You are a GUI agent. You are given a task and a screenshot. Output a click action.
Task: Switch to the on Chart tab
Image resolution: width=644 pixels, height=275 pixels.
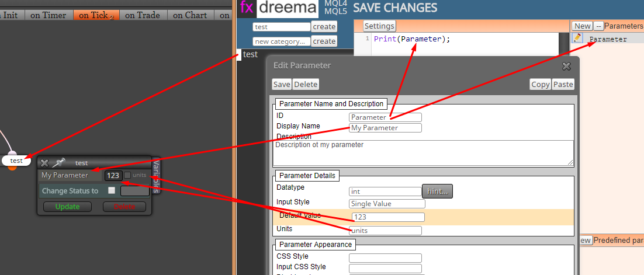point(190,15)
